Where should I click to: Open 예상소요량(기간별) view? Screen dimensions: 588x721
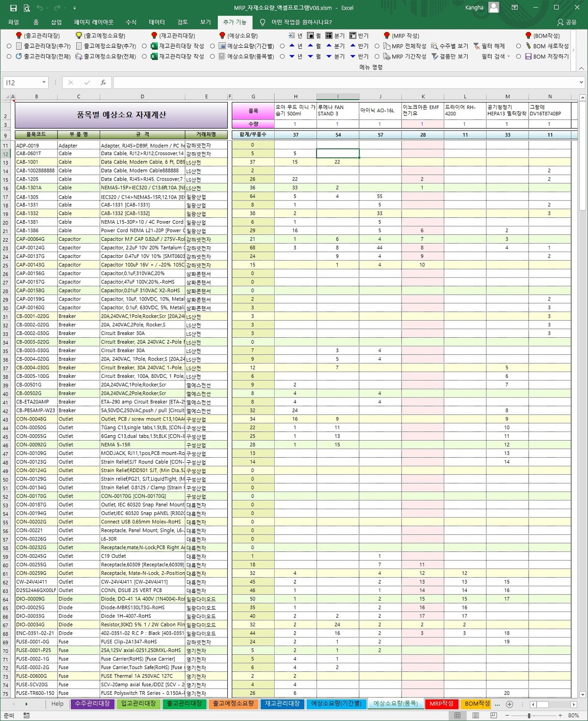pos(246,46)
